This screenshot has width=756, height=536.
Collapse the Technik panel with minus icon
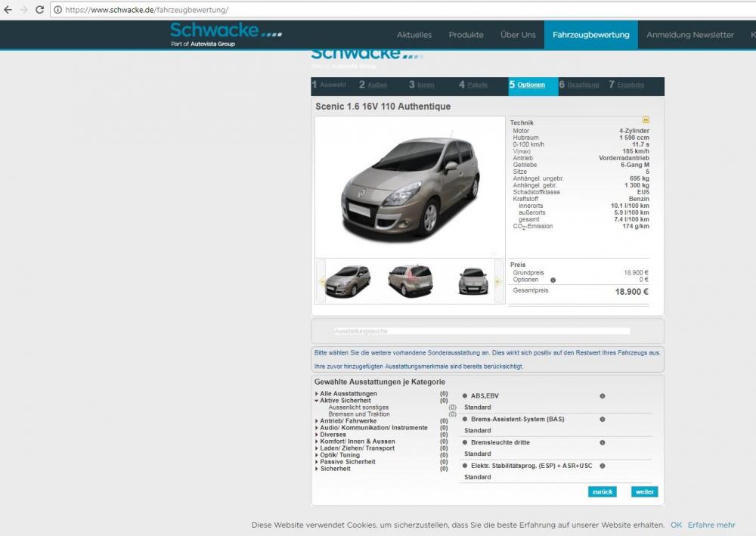click(x=646, y=119)
